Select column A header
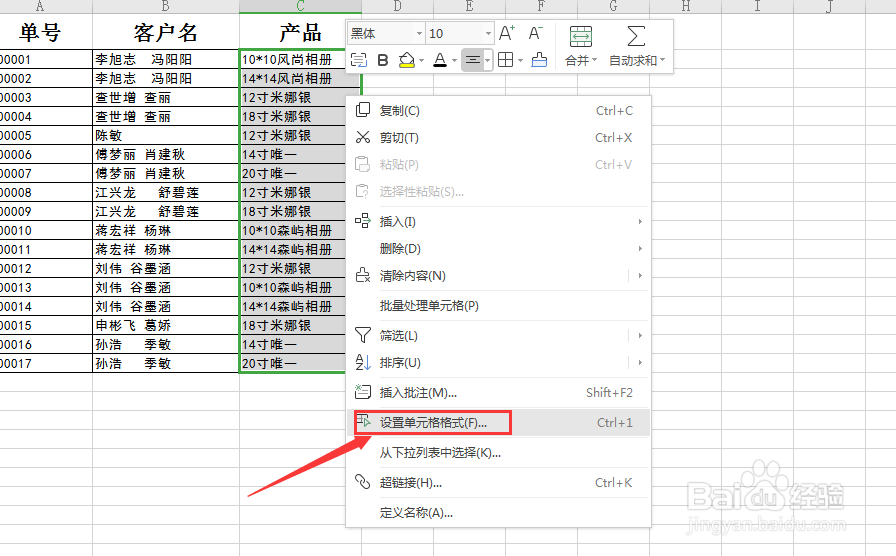The height and width of the screenshot is (556, 896). [46, 6]
